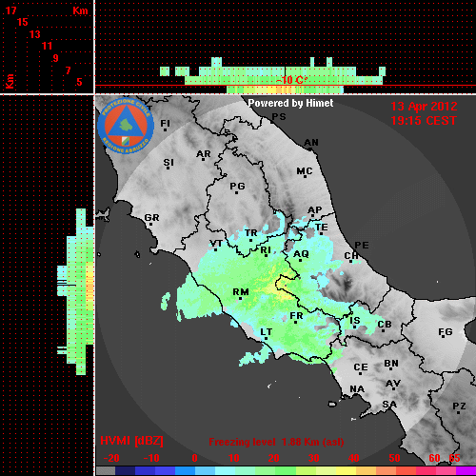Click the '0' dBZ scale value

pyautogui.click(x=194, y=458)
